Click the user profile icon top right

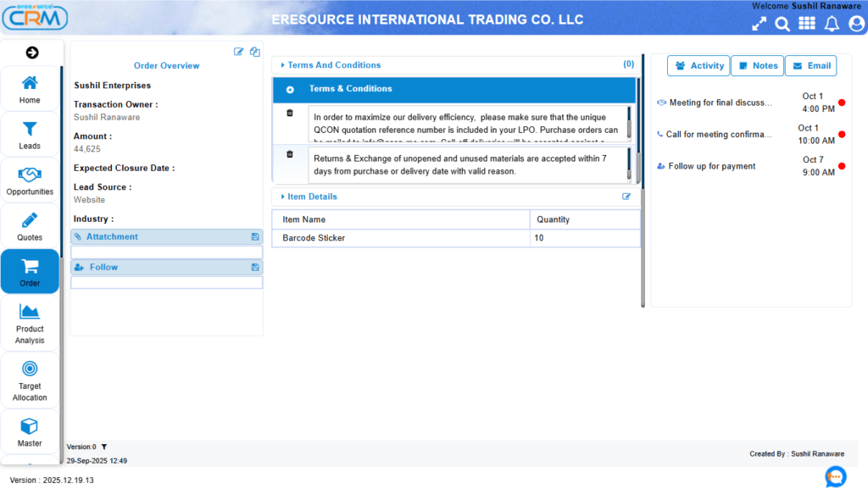pos(854,24)
